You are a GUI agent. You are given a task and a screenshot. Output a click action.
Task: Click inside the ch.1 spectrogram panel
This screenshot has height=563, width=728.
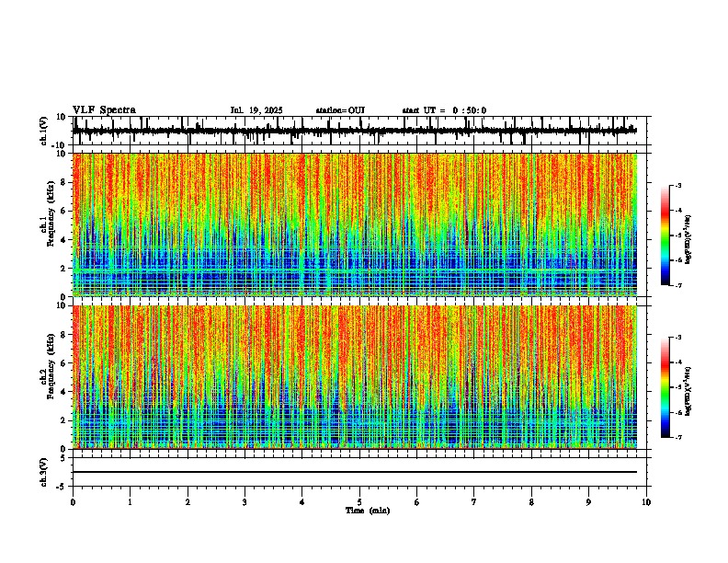click(358, 224)
